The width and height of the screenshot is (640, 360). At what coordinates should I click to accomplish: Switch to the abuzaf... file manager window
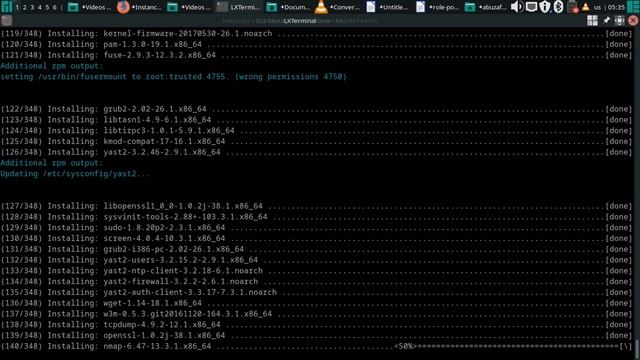tap(486, 7)
